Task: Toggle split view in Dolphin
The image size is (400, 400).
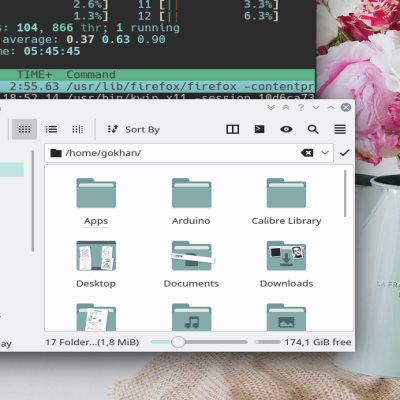Action: pos(233,129)
